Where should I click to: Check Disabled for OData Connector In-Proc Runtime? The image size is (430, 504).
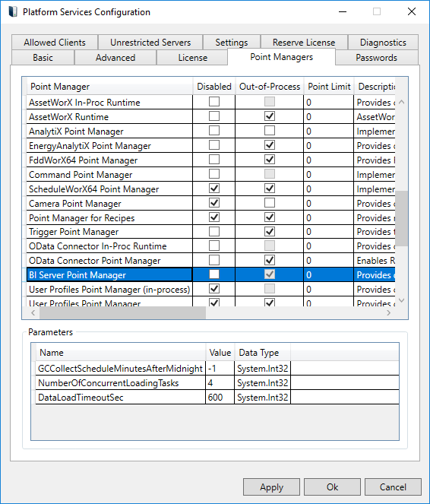click(x=214, y=246)
